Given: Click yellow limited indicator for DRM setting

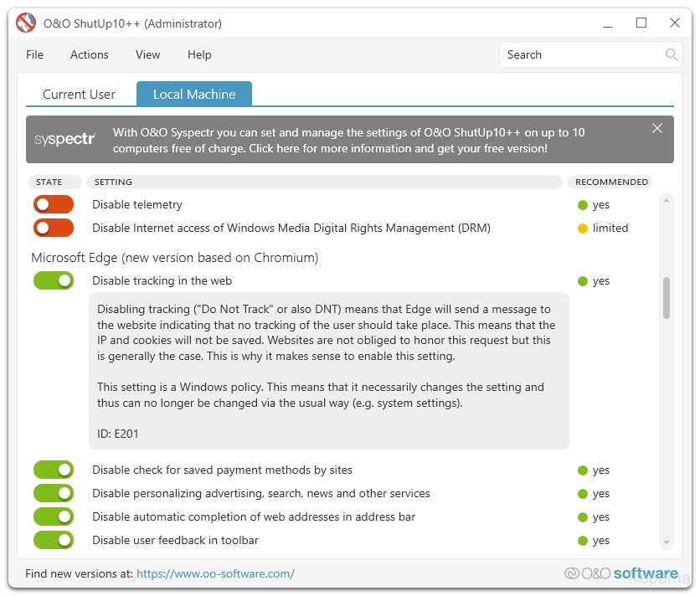Looking at the screenshot, I should pos(583,229).
